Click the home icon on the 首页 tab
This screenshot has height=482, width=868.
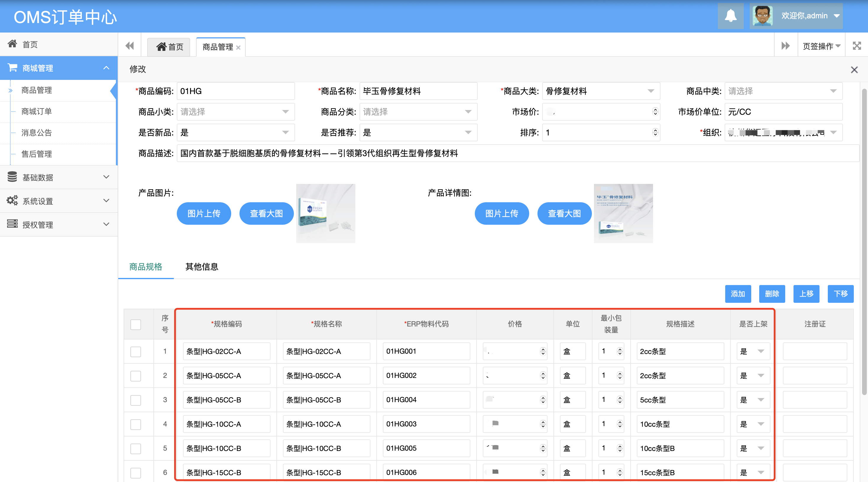pos(161,46)
